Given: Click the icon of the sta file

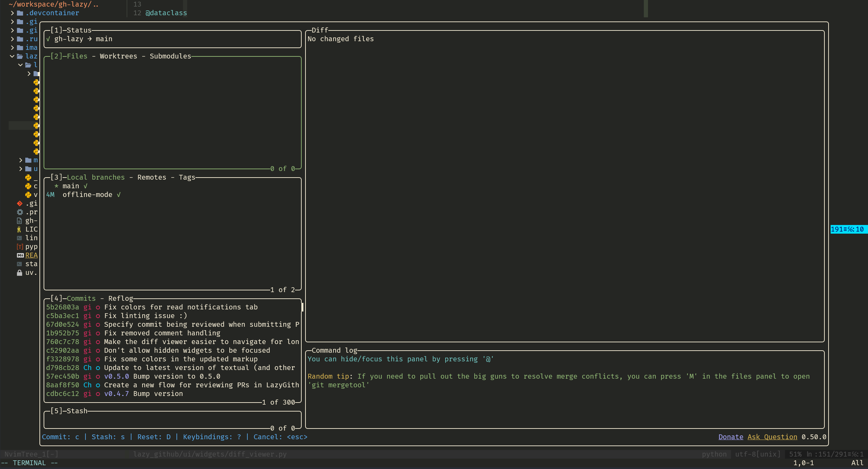Looking at the screenshot, I should [19, 264].
